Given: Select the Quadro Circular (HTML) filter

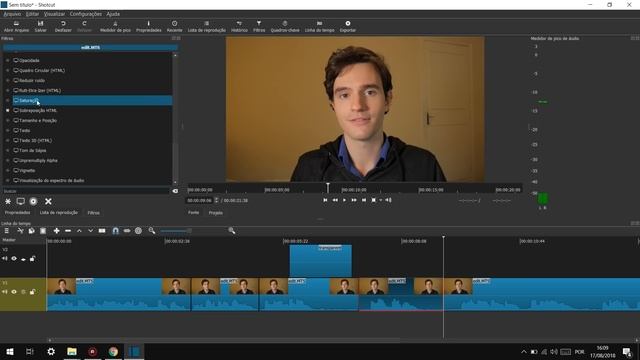Looking at the screenshot, I should point(92,70).
